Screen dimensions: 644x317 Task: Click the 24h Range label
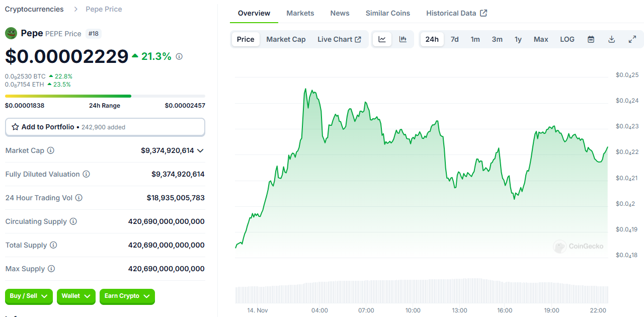105,106
